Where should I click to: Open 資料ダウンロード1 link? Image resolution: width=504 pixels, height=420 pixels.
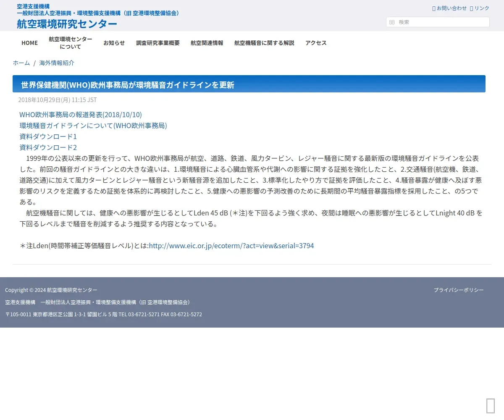point(48,136)
